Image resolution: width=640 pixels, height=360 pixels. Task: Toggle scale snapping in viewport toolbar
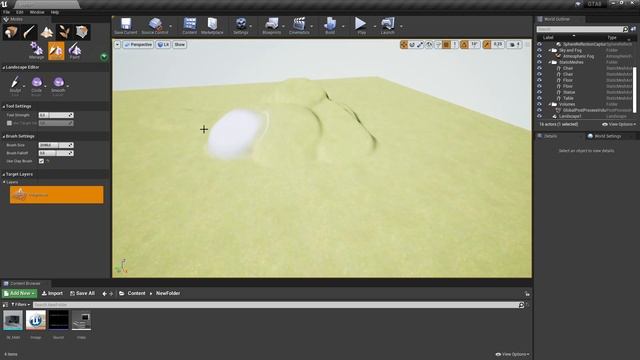(x=487, y=44)
